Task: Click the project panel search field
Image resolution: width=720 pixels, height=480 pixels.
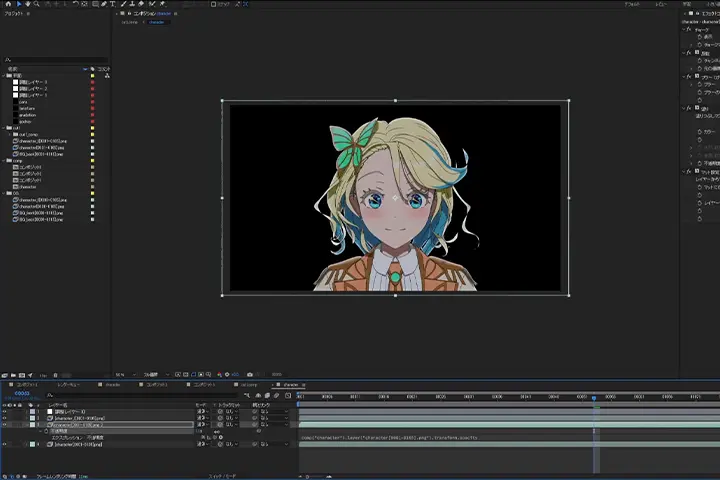Action: coord(55,60)
